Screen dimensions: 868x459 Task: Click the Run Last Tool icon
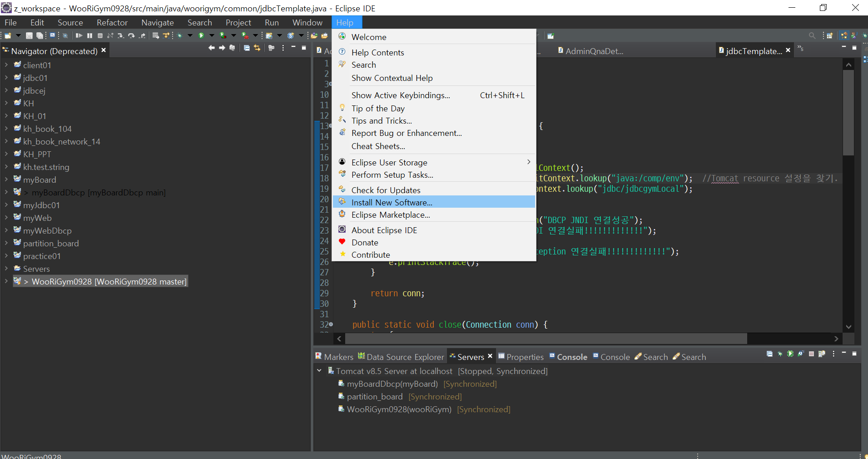tap(245, 35)
